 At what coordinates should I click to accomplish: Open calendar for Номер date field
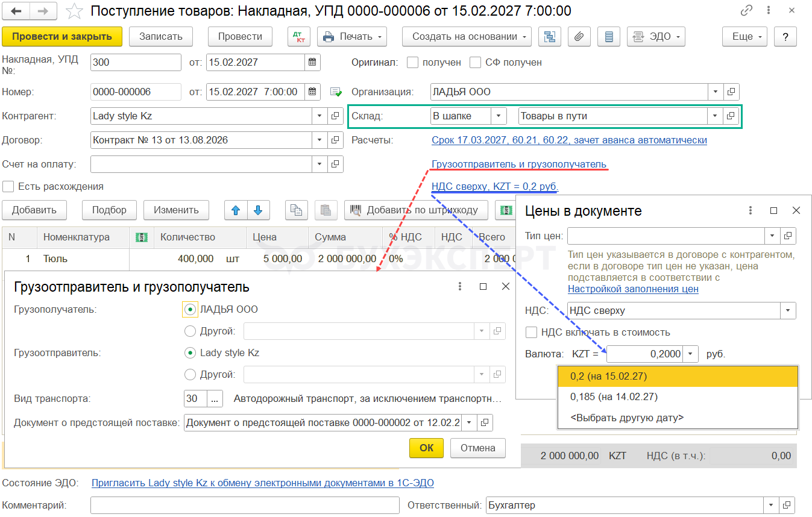tap(312, 92)
